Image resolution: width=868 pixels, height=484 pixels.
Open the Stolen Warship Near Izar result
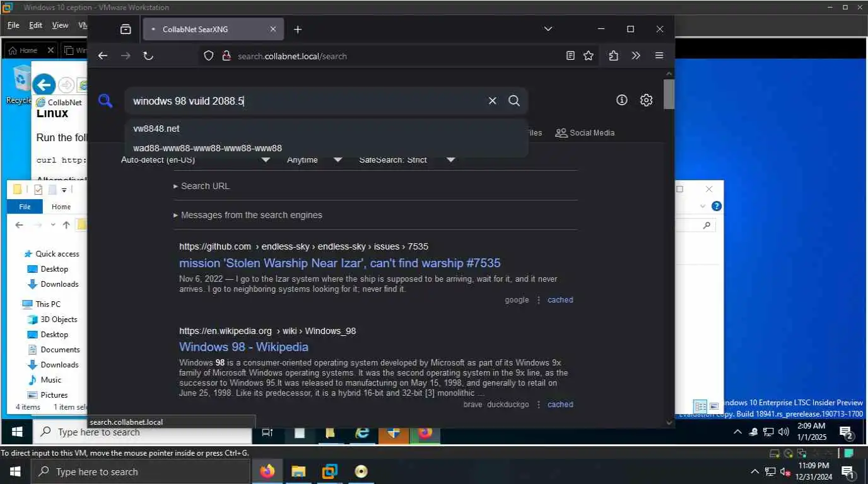tap(339, 263)
